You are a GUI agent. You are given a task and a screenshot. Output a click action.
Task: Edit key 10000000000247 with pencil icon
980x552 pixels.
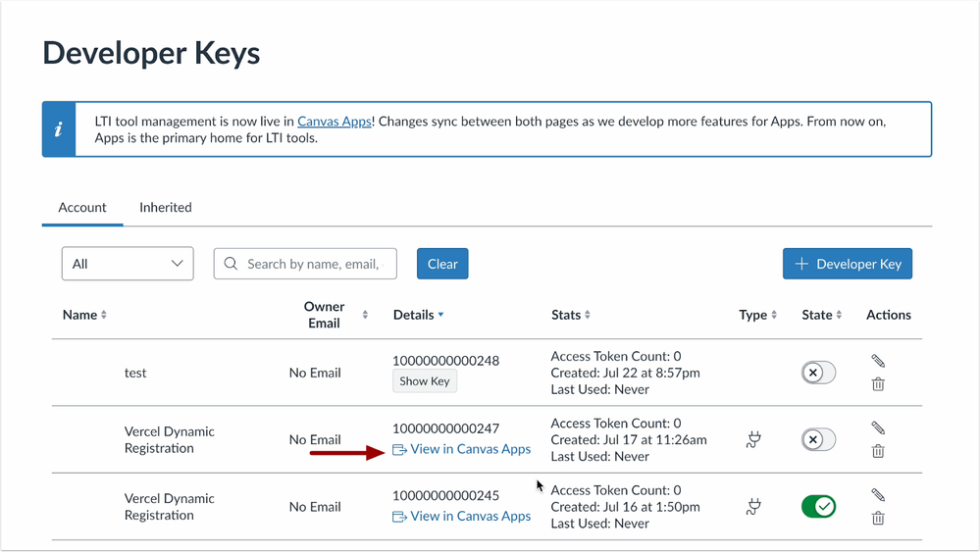(x=878, y=427)
